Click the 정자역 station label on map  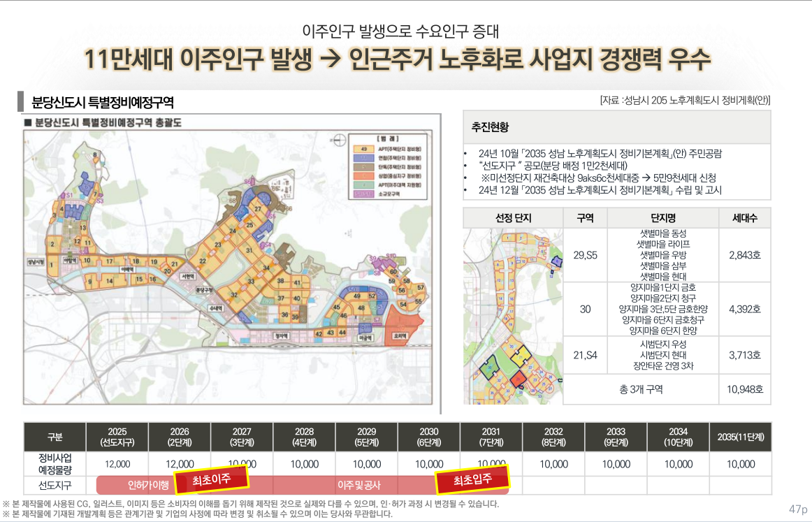point(281,335)
